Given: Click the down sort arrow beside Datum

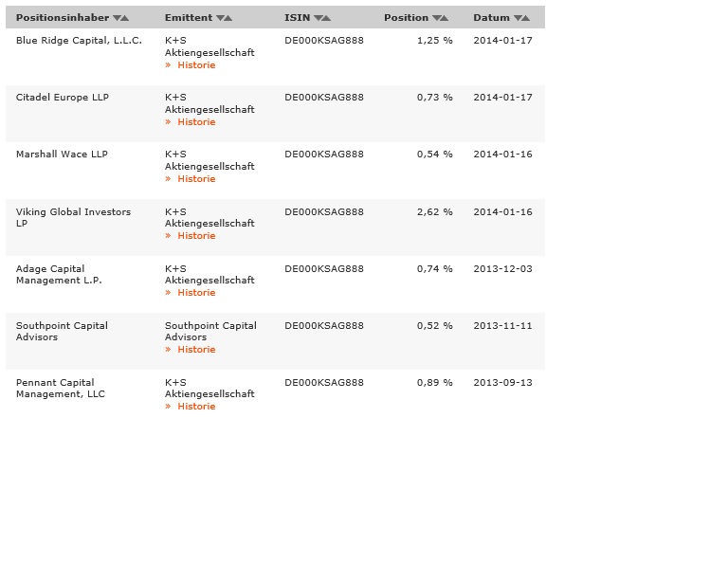Looking at the screenshot, I should click(x=518, y=18).
